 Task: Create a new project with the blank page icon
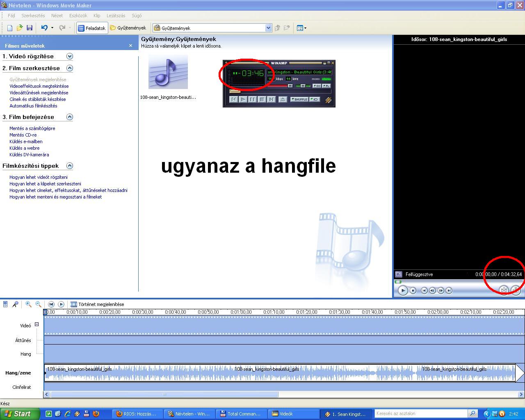click(10, 28)
